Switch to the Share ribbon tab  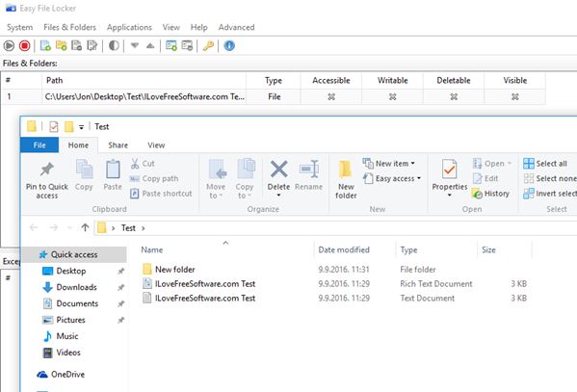coord(118,145)
